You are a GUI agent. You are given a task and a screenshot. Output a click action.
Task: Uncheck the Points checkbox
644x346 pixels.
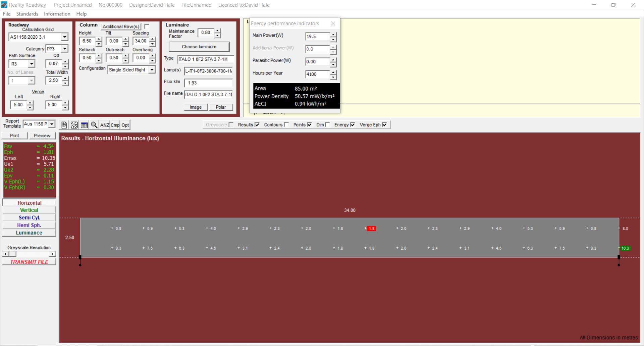point(309,125)
